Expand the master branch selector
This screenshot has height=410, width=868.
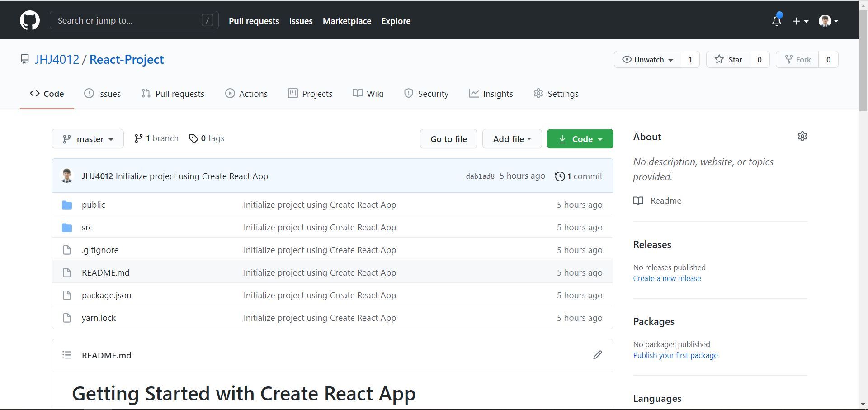coord(87,138)
